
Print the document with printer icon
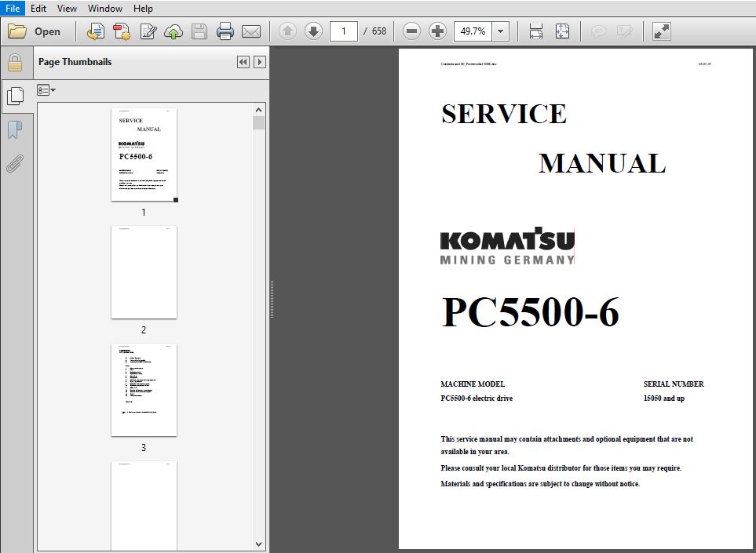point(225,31)
